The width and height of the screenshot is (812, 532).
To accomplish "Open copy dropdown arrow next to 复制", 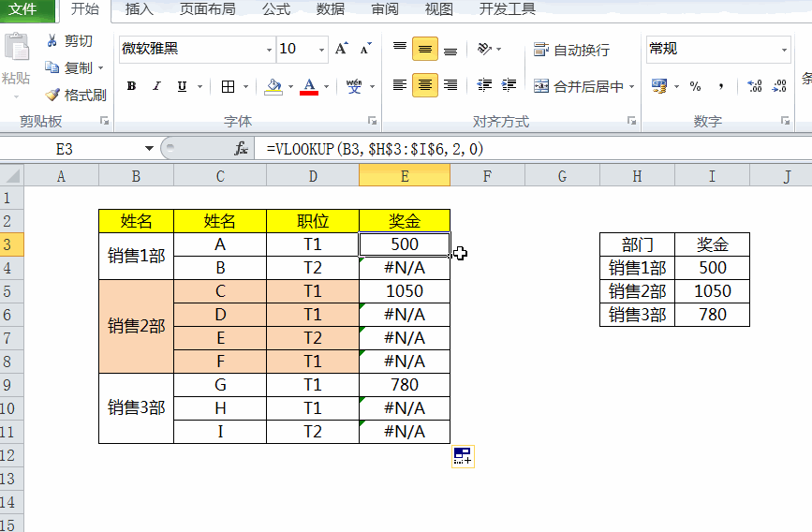I will 100,67.
